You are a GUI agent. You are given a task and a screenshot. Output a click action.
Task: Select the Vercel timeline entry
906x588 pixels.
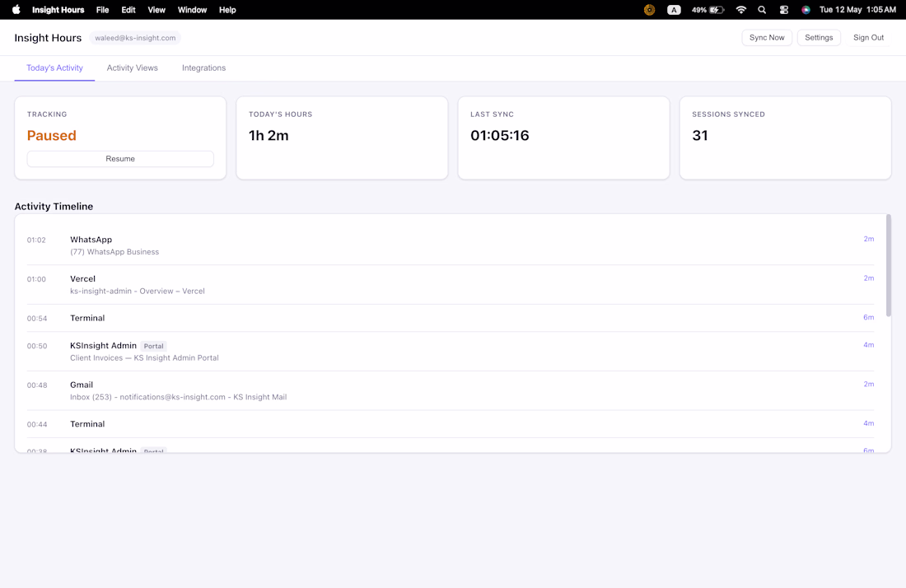[450, 285]
